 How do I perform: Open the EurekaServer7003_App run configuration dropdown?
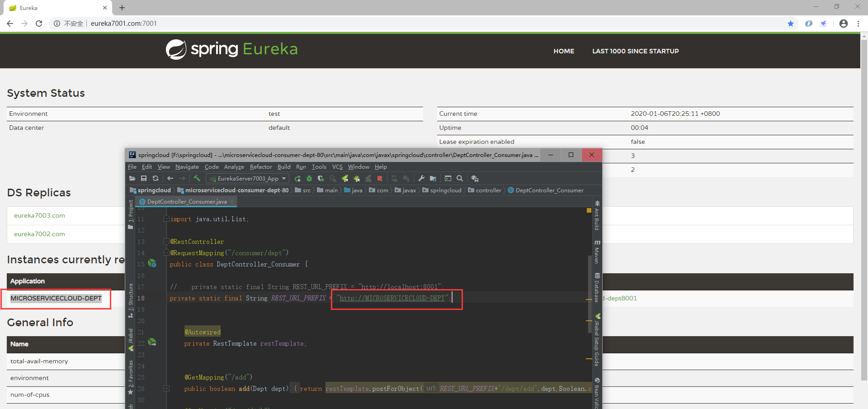tap(248, 179)
